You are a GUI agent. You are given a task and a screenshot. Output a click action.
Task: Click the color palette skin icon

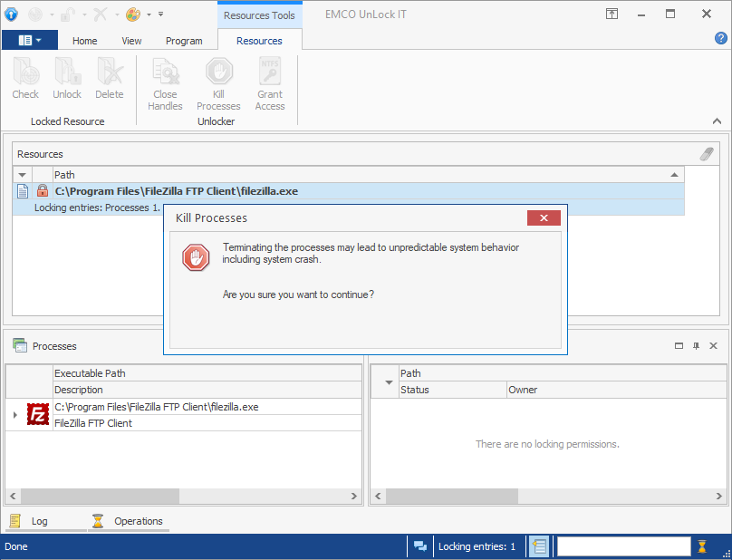pyautogui.click(x=133, y=14)
